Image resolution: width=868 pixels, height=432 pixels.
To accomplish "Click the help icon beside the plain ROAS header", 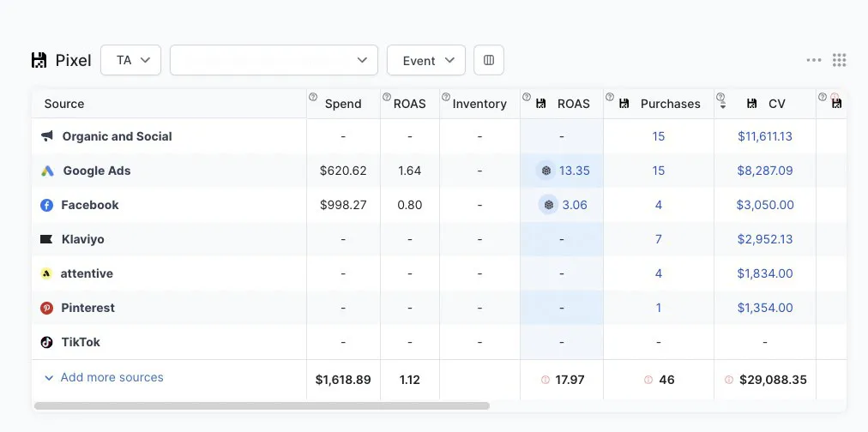I will tap(386, 97).
